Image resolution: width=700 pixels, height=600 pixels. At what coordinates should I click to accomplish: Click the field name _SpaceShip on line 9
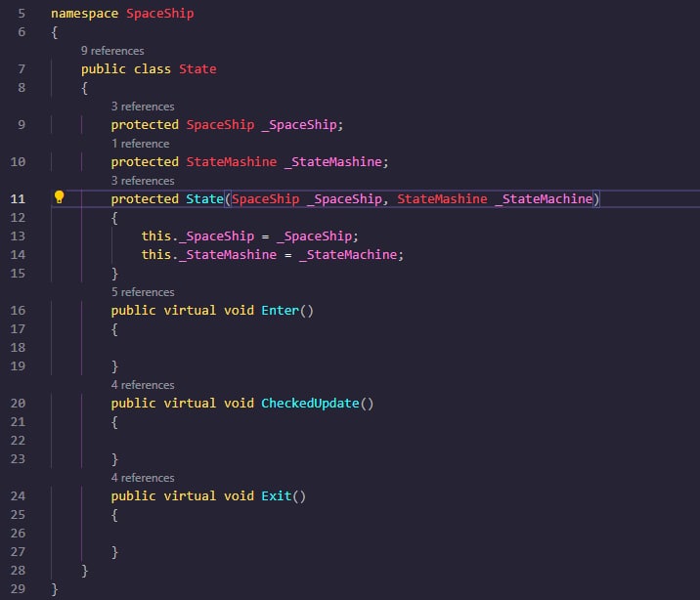pos(299,125)
